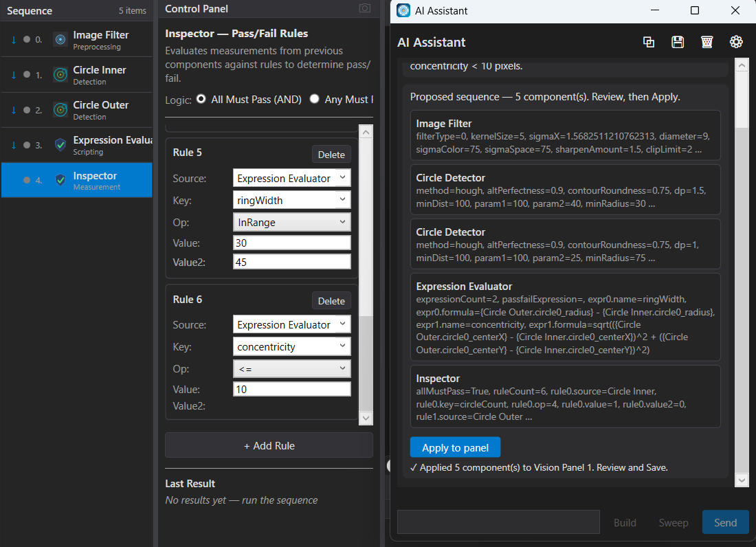Click '5 items' Sequence count text
The image size is (756, 547).
click(132, 10)
